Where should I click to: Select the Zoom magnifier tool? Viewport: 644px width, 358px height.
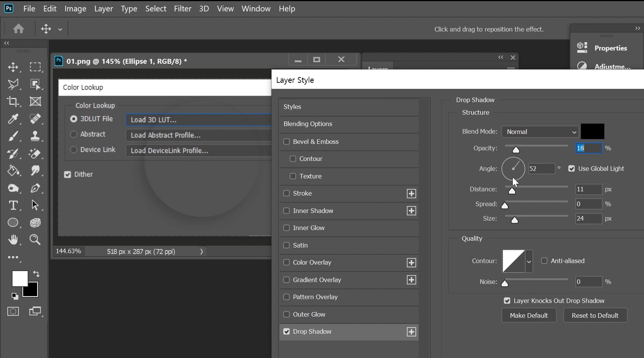pyautogui.click(x=35, y=240)
